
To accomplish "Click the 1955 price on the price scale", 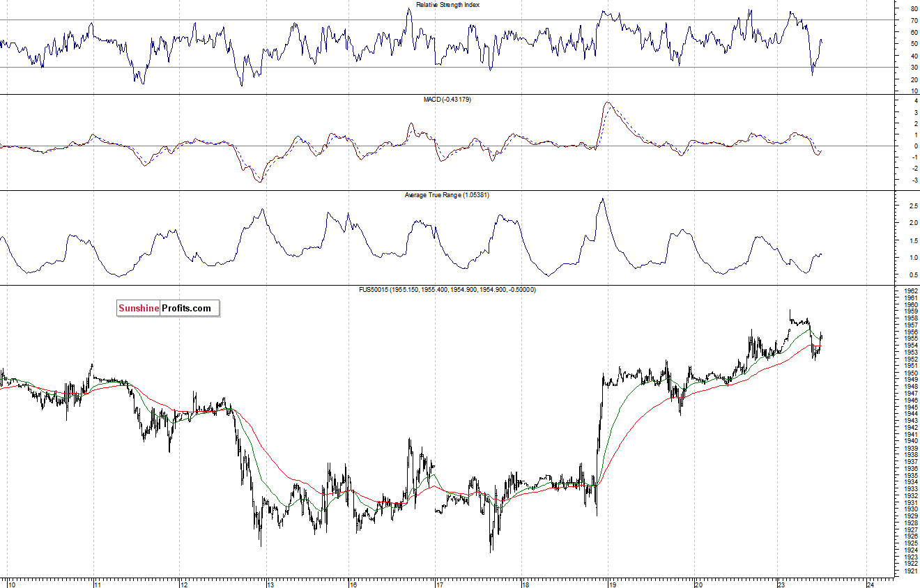I will 910,339.
